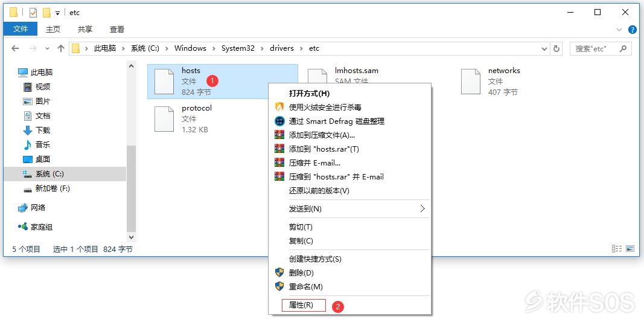Open the quick access toolbar customize dropdown
Viewport: 644px width, 319px height.
click(x=57, y=13)
